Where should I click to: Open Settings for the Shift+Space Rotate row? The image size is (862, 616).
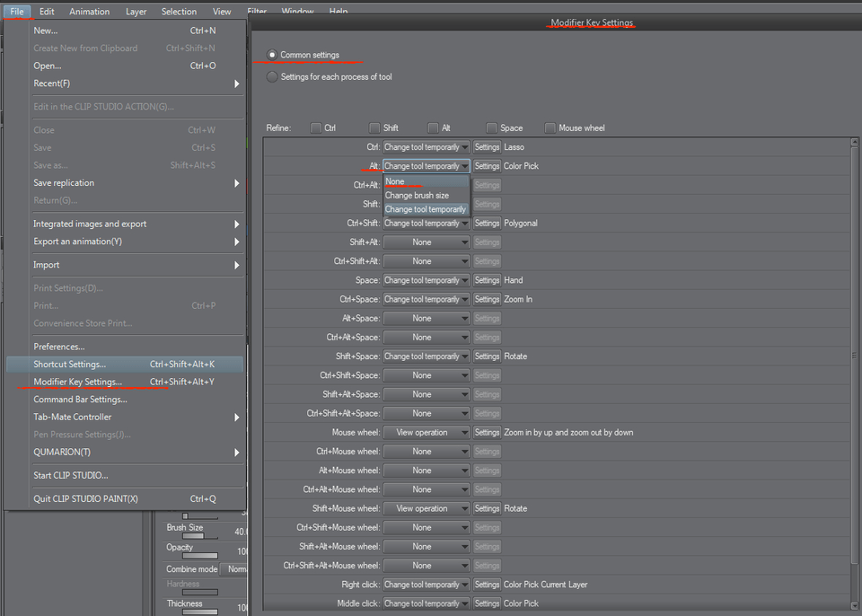coord(487,356)
